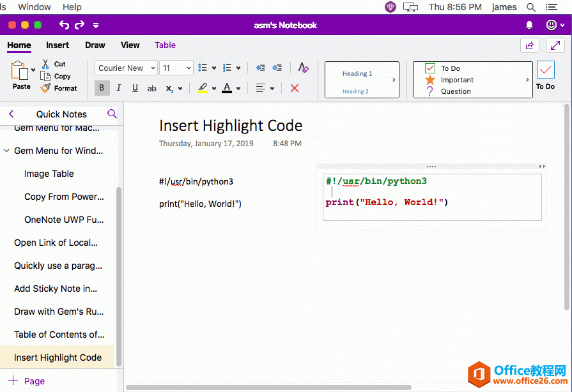This screenshot has height=392, width=572.
Task: Open the Window menu
Action: pyautogui.click(x=34, y=7)
